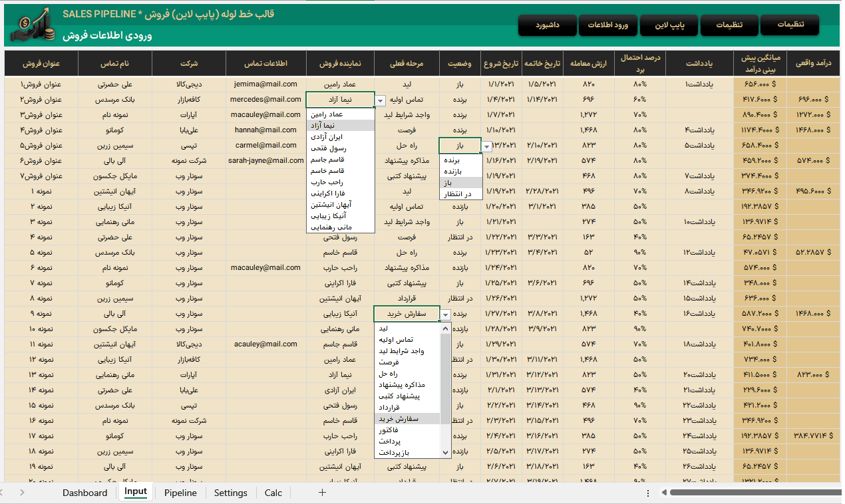Switch to the Settings sheet tab

pos(230,493)
